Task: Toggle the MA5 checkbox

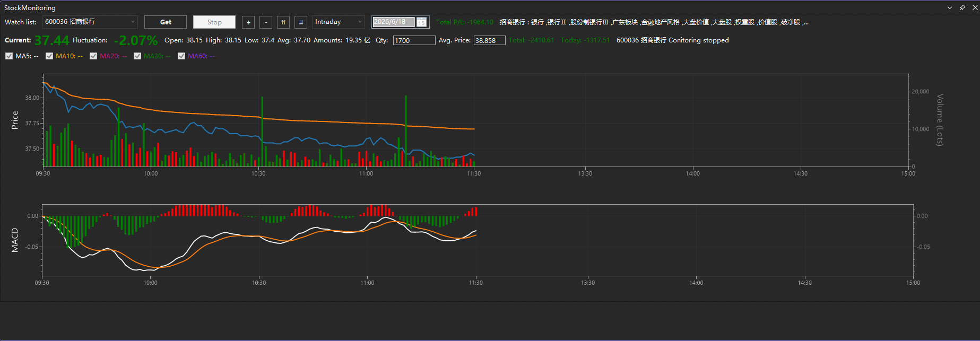Action: 9,56
